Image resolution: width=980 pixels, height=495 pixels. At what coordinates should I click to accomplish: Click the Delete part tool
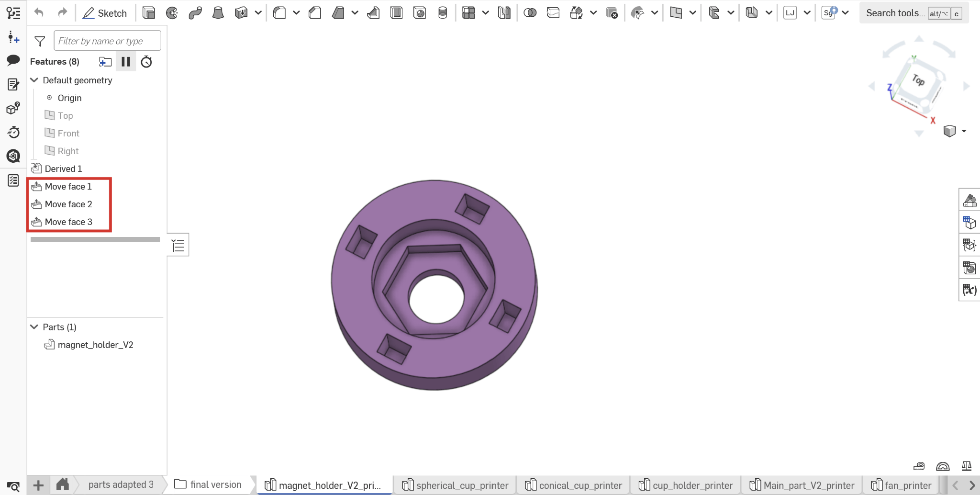612,13
